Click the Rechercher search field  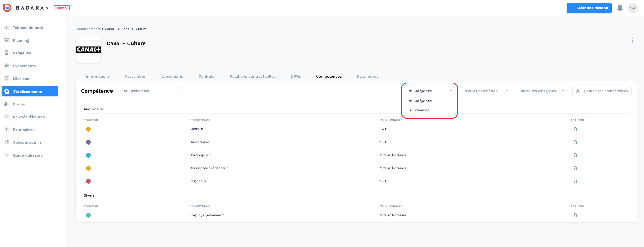151,91
